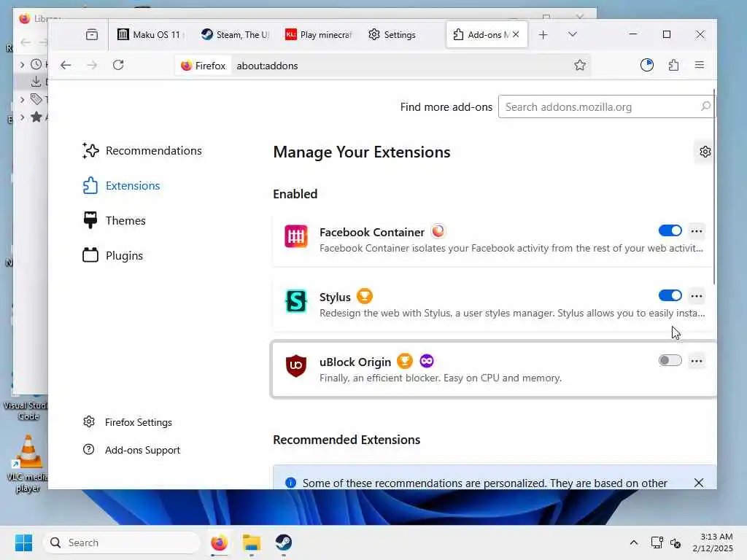This screenshot has width=747, height=560.
Task: Open the Facebook Container toolbar icon
Action: [x=647, y=65]
